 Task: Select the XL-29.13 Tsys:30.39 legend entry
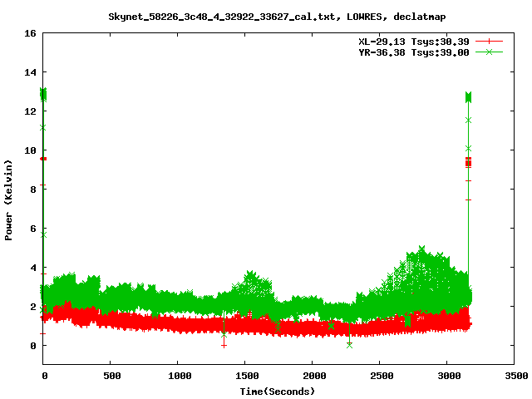click(x=414, y=42)
